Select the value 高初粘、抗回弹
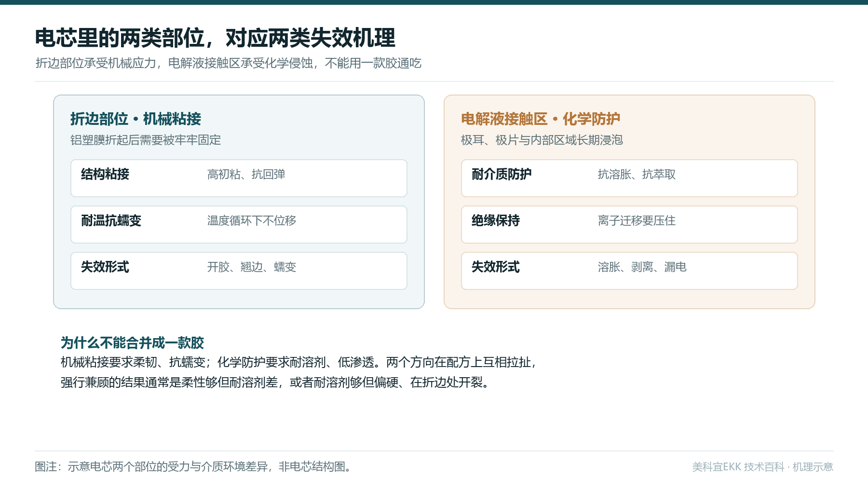 click(246, 174)
